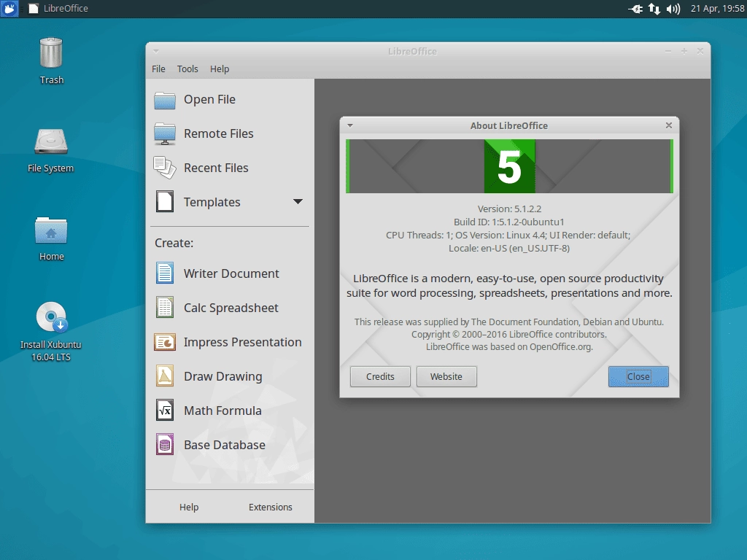Open the Help menu in menu bar
Image resolution: width=747 pixels, height=560 pixels.
pyautogui.click(x=220, y=69)
